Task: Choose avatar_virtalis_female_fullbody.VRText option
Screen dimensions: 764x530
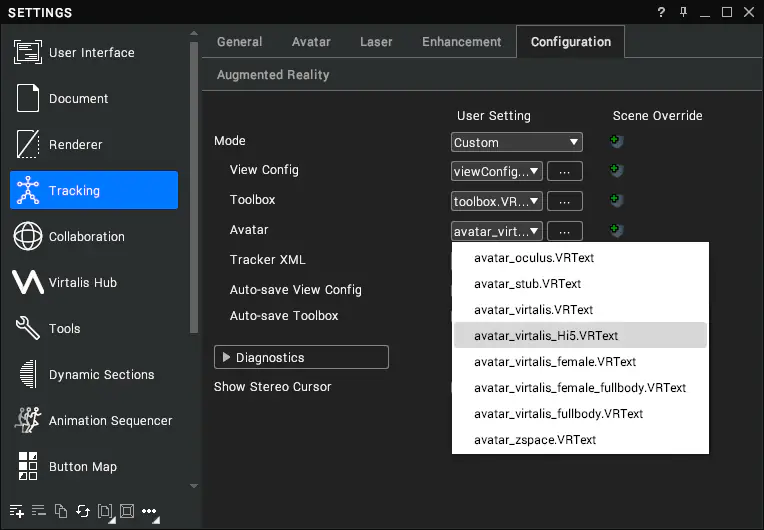Action: (580, 387)
